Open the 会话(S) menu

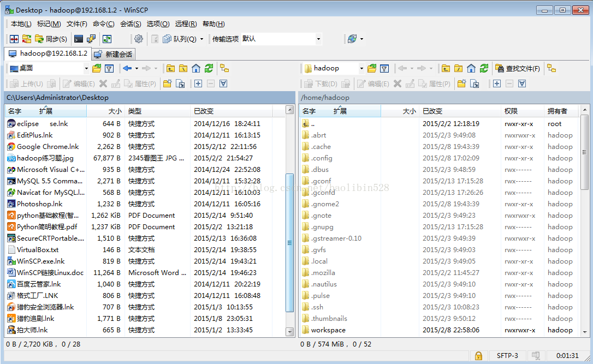pos(131,24)
